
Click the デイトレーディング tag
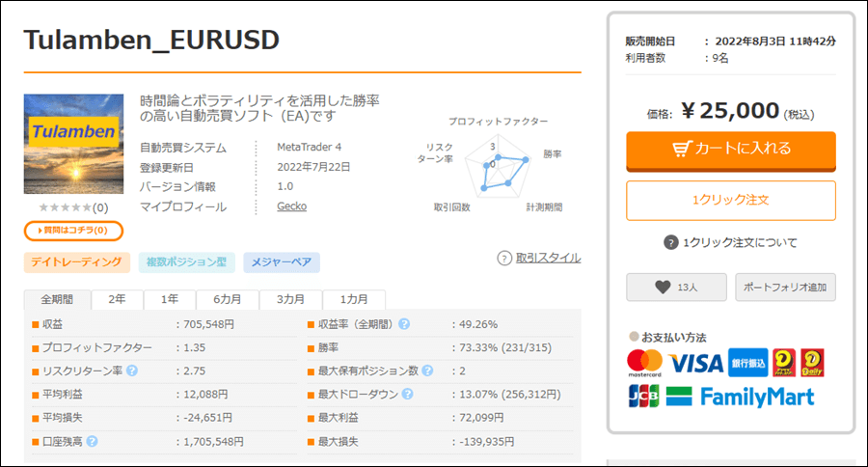pos(76,262)
